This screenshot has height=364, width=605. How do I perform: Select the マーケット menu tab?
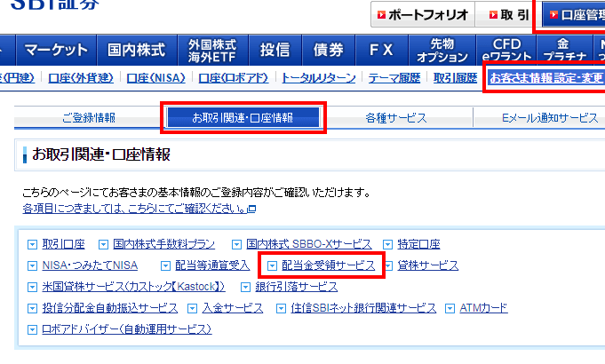[56, 50]
